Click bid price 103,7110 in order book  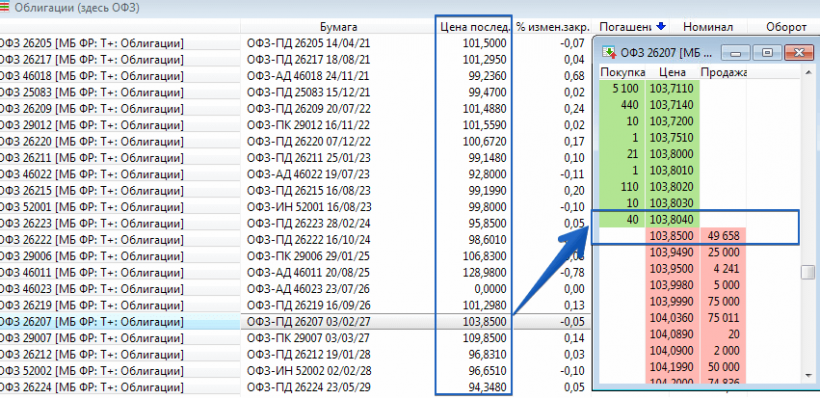click(671, 88)
